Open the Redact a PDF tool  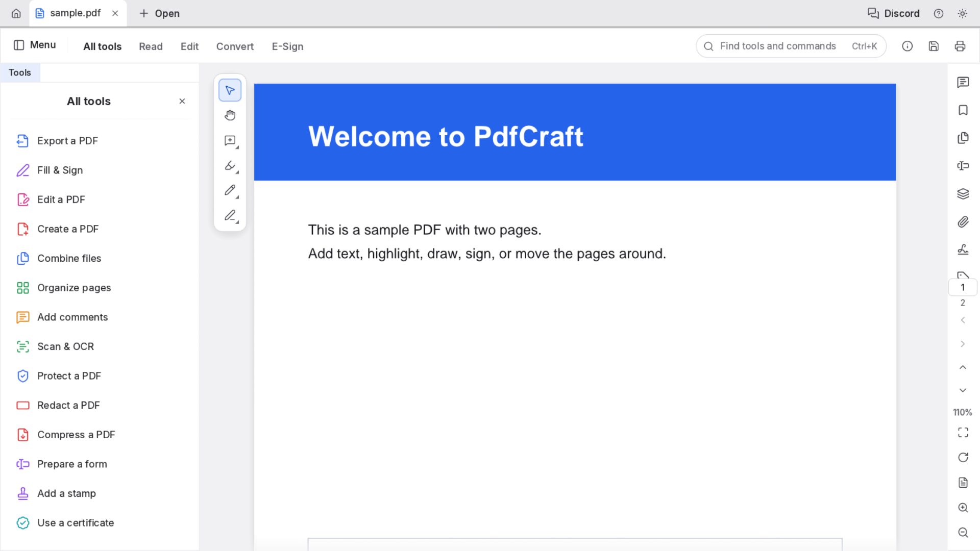(100, 405)
